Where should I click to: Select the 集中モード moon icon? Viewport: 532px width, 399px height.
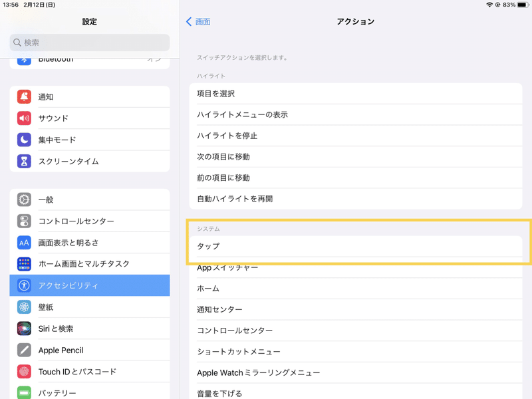point(25,140)
